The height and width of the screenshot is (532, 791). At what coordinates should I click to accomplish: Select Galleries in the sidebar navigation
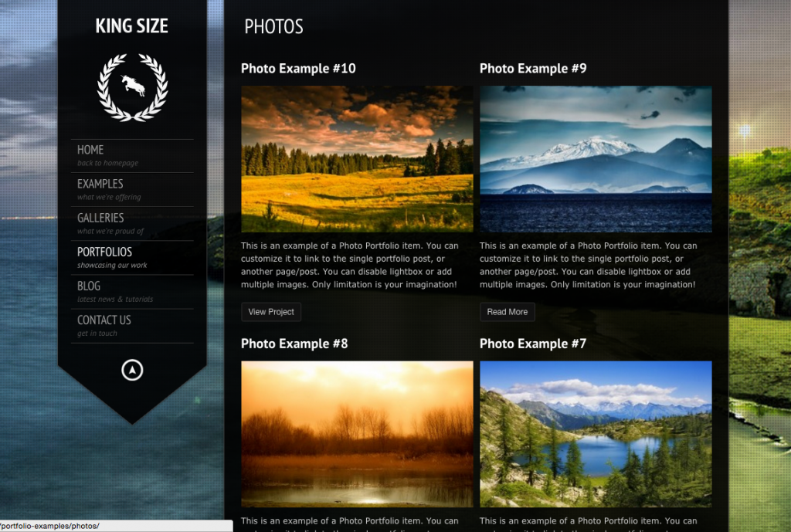100,218
